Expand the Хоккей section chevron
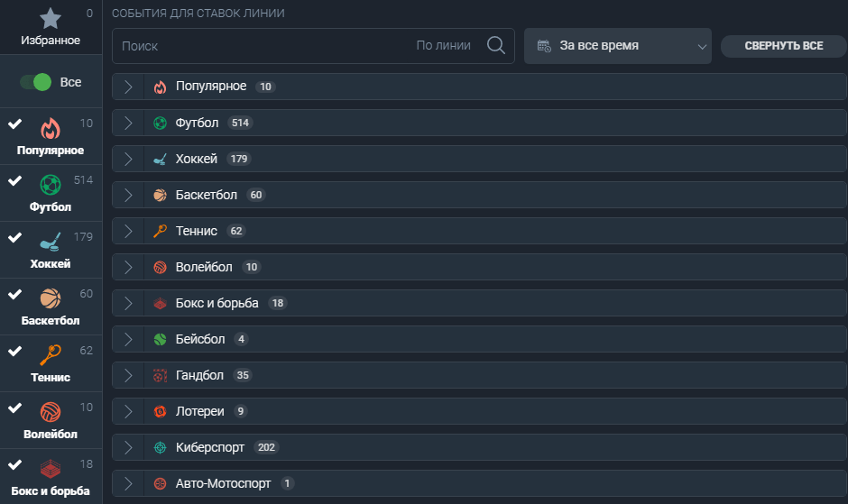This screenshot has width=848, height=504. click(x=128, y=159)
